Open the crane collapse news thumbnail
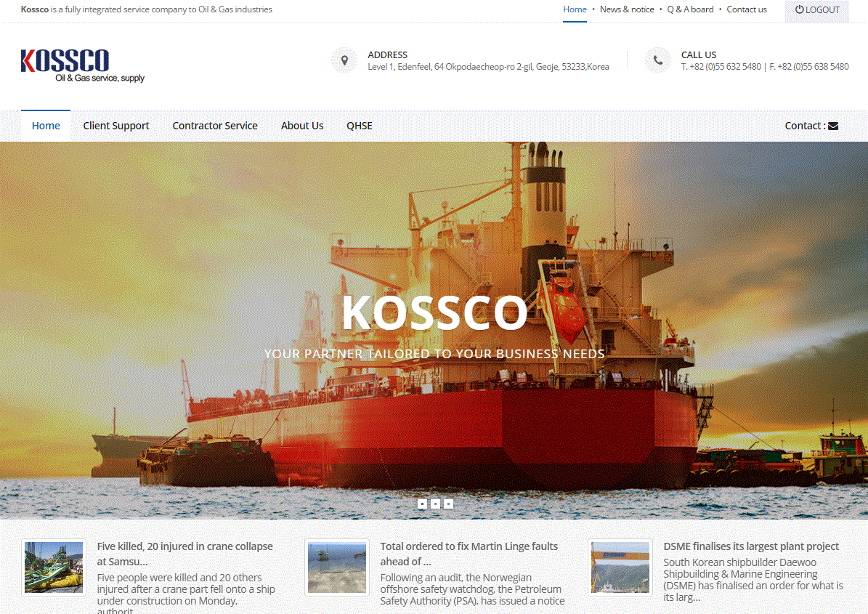 click(x=54, y=567)
